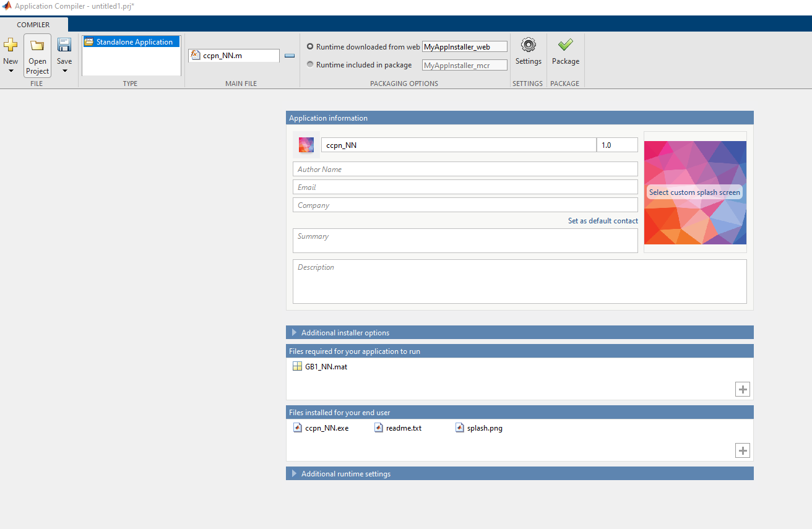Click the version number field 1.0
Image resolution: width=812 pixels, height=529 pixels.
[x=617, y=145]
